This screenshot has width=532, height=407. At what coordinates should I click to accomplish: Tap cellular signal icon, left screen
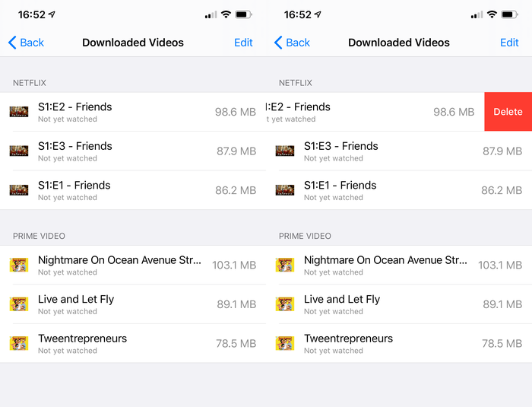[211, 14]
